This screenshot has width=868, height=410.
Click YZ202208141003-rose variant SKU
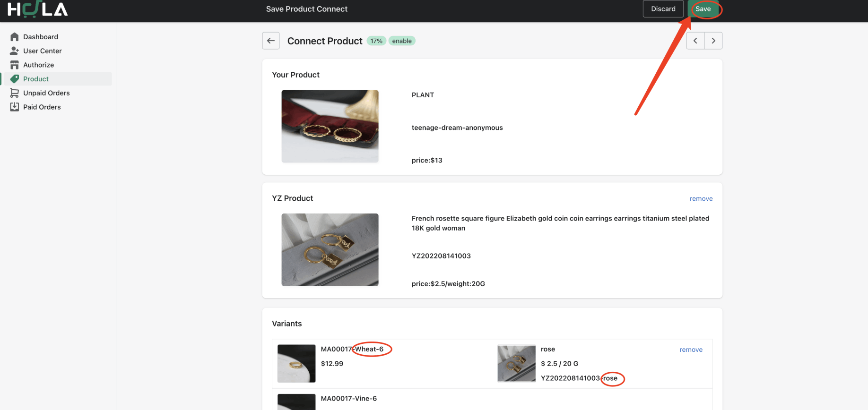579,378
